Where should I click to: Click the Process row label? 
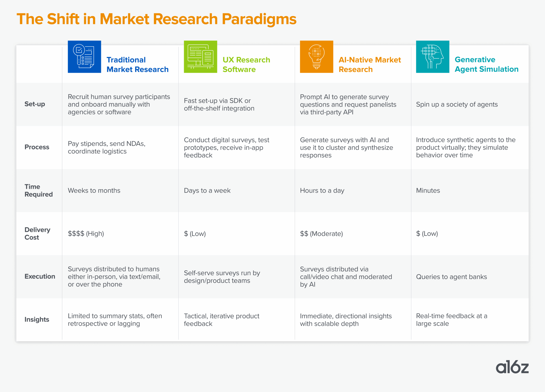(x=37, y=147)
